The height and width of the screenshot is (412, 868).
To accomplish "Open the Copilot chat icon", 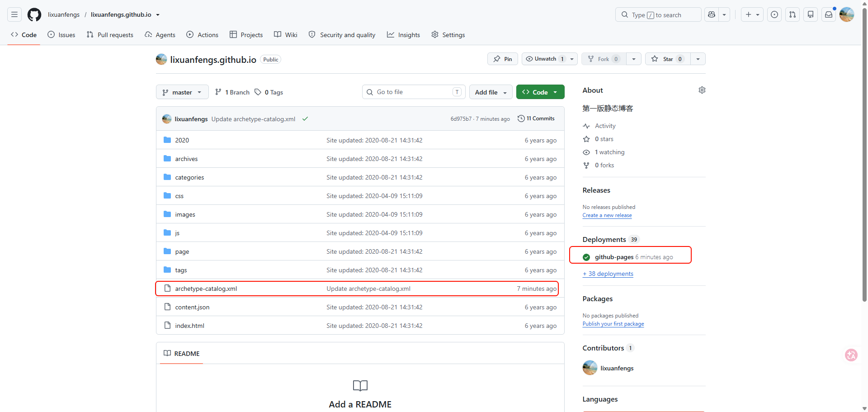I will coord(712,14).
